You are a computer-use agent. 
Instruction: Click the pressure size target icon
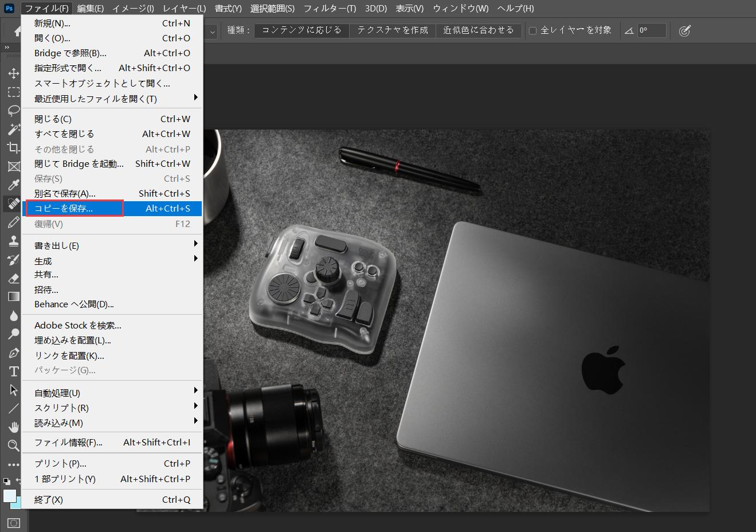pyautogui.click(x=684, y=31)
